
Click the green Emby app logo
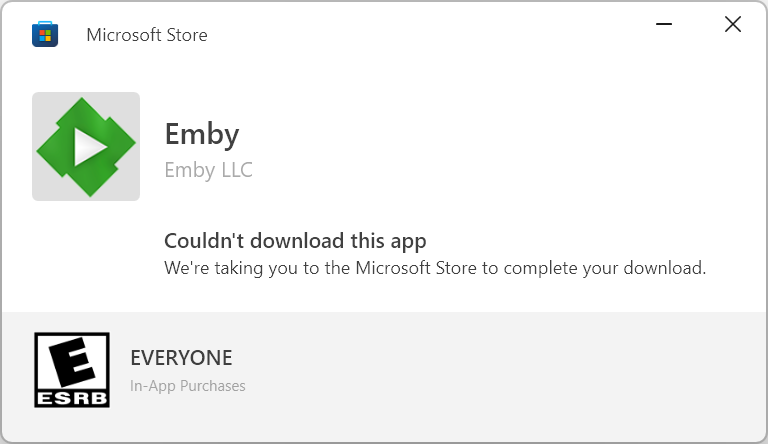click(86, 146)
